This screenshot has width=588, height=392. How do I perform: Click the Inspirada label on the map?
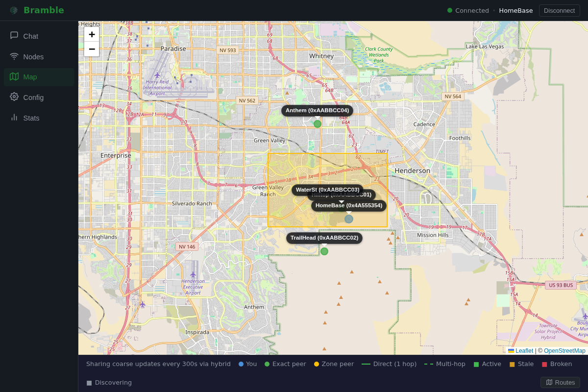[x=197, y=332]
